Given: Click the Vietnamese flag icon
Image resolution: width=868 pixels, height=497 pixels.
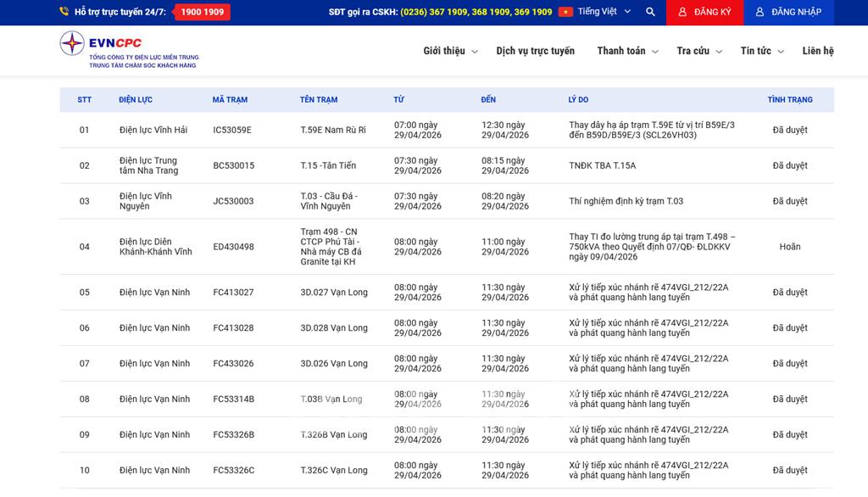Looking at the screenshot, I should click(565, 12).
